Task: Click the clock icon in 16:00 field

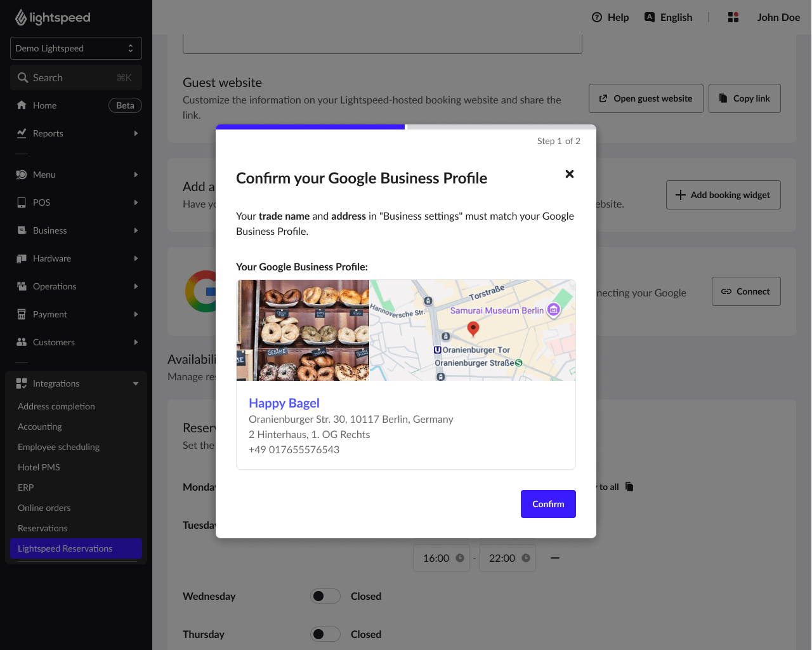Action: point(460,558)
